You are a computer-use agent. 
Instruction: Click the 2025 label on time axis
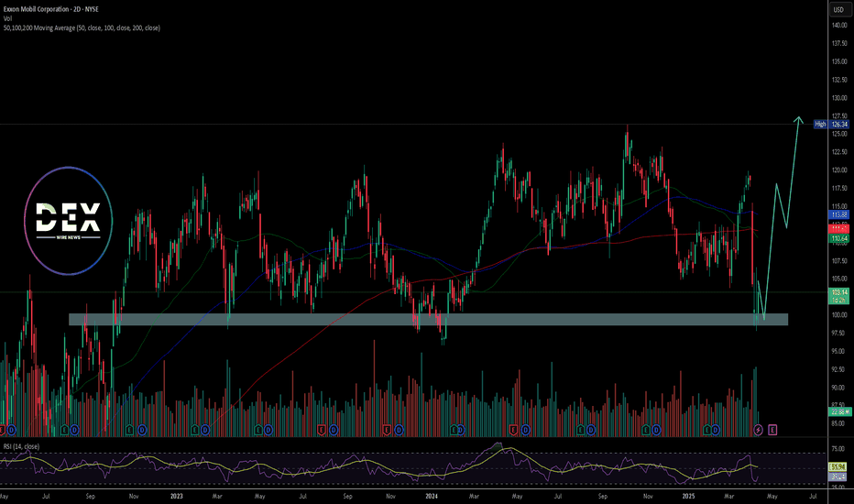coord(688,497)
